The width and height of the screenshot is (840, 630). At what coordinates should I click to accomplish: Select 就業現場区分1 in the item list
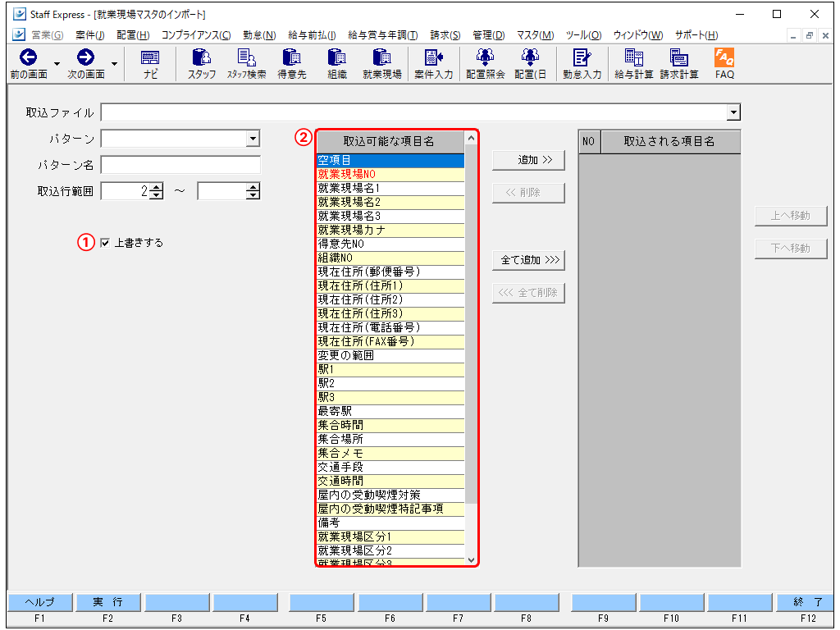tap(390, 536)
